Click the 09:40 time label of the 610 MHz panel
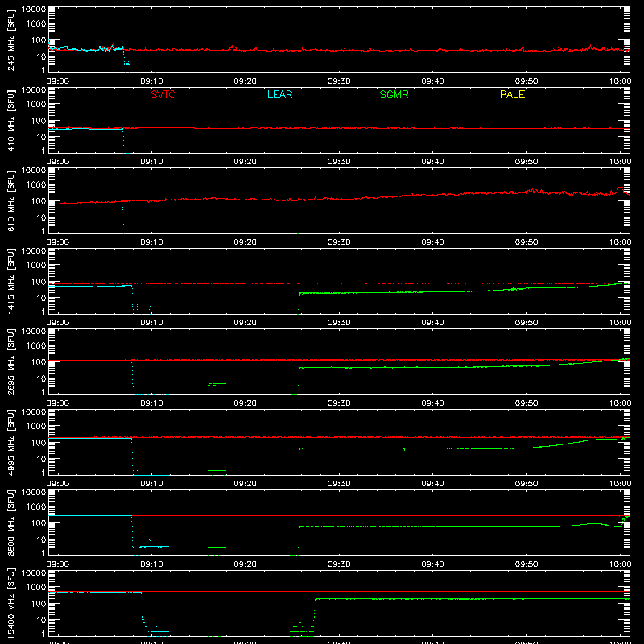This screenshot has height=644, width=644. (x=432, y=242)
